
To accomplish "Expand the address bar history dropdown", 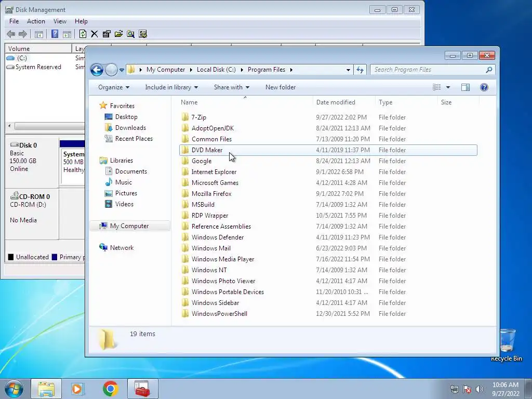I will click(348, 70).
